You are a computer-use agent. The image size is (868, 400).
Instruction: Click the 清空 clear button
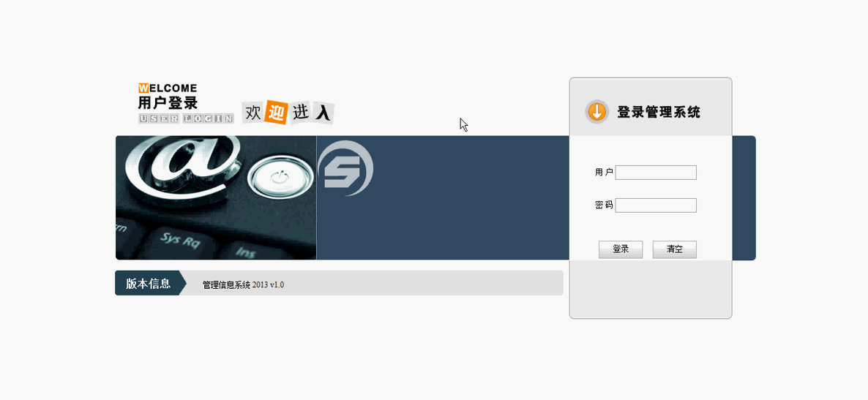(x=674, y=249)
